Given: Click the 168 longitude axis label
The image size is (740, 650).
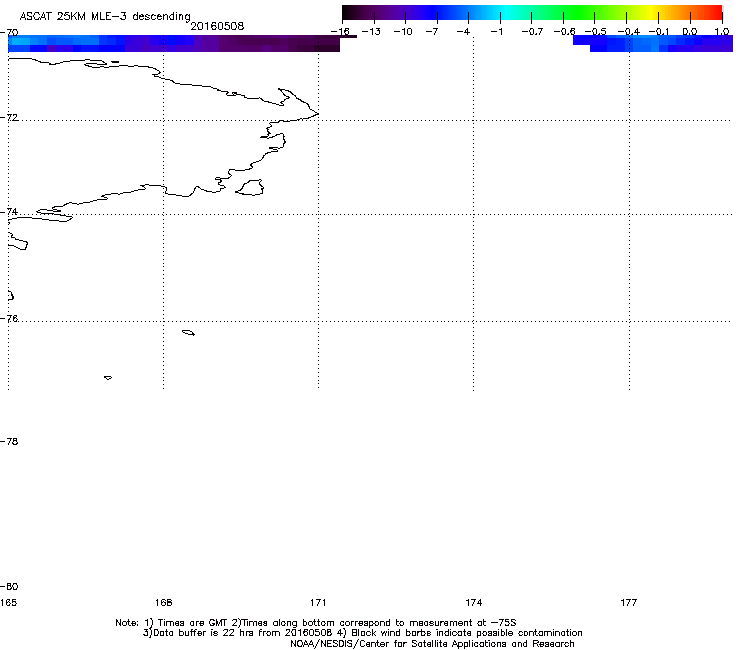Looking at the screenshot, I should 163,602.
